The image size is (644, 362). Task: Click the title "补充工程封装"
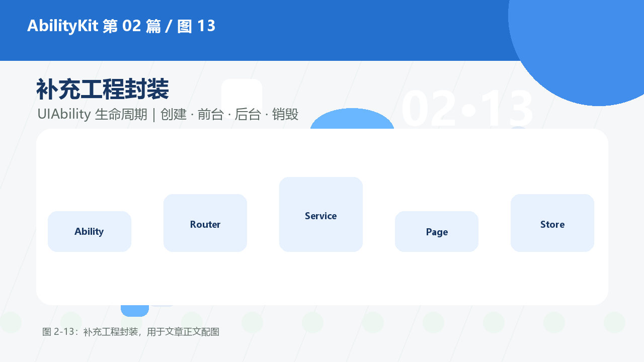(x=103, y=89)
